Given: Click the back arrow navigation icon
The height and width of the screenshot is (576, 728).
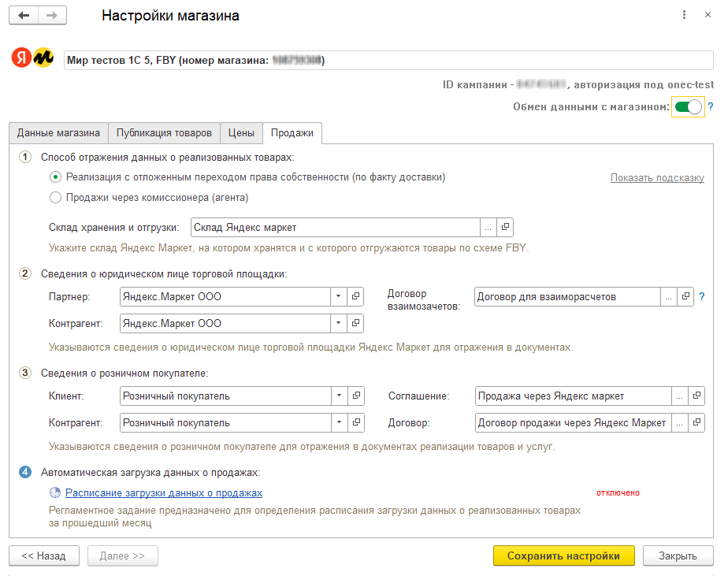Looking at the screenshot, I should click(24, 16).
